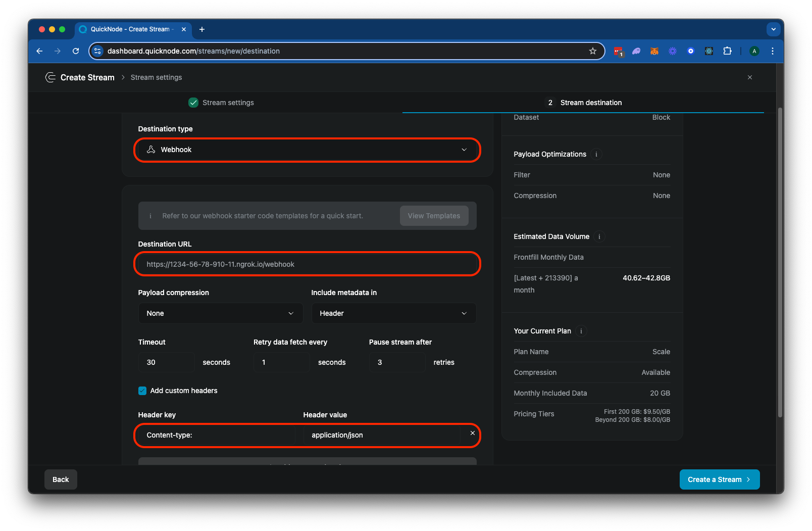Screen dimensions: 812x531
Task: Open the MetaMask fox extension
Action: point(654,51)
